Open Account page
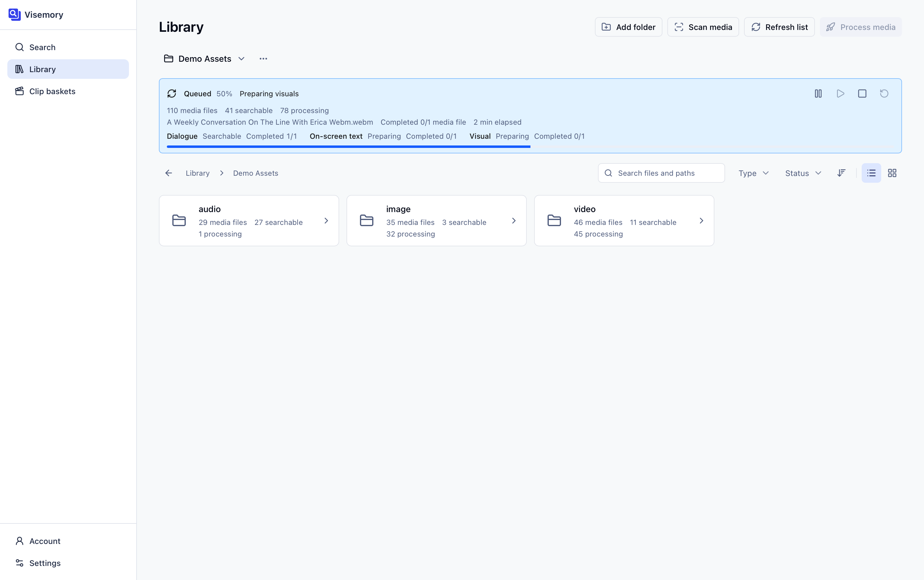Screen dimensions: 924x580 [68, 541]
